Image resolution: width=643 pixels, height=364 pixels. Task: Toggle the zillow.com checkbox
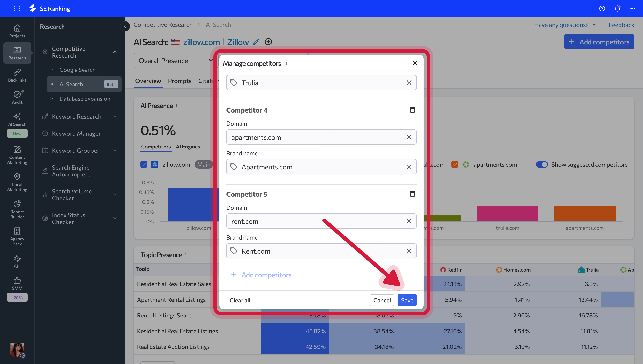(x=144, y=165)
